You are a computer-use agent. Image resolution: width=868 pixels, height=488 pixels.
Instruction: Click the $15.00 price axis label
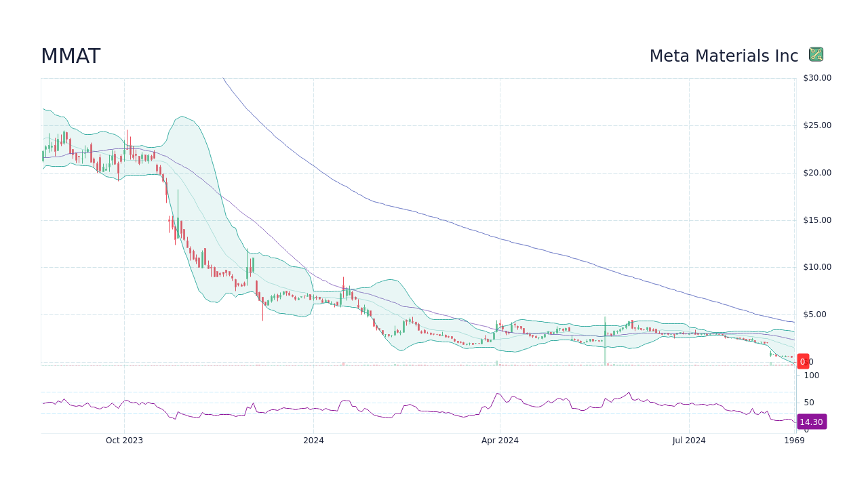816,220
